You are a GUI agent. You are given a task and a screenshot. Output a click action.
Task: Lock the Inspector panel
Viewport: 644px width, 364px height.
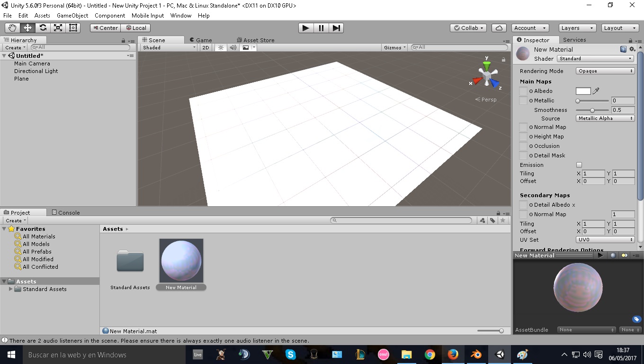point(630,41)
